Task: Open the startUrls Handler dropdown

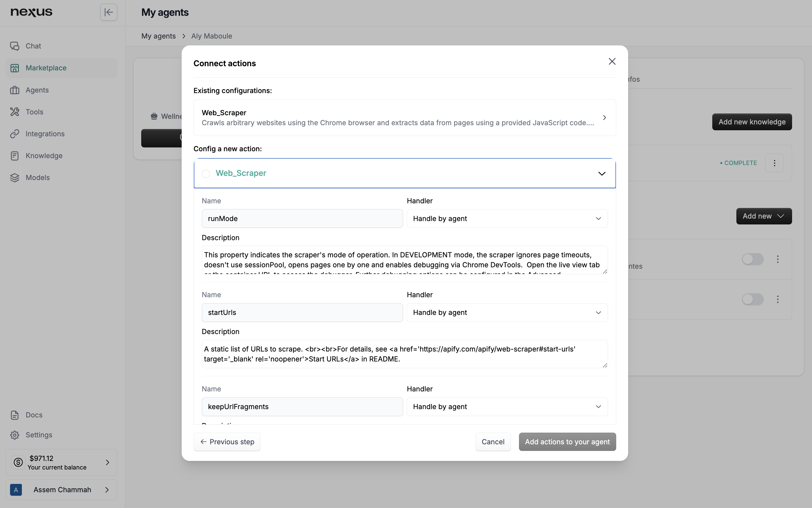Action: coord(507,312)
